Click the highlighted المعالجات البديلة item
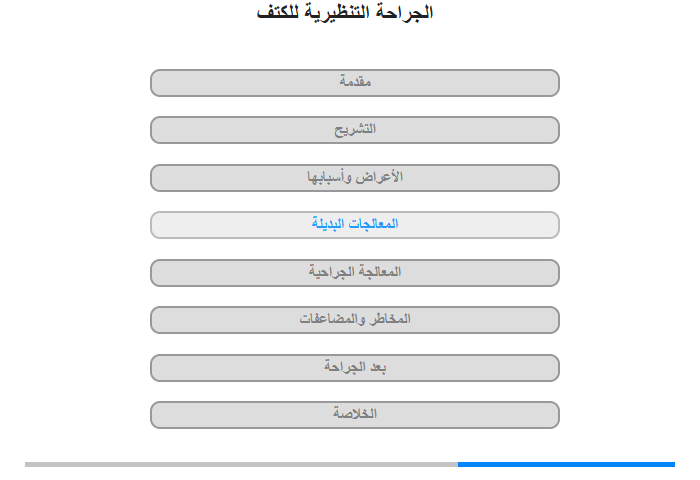Image resolution: width=700 pixels, height=480 pixels. point(355,225)
